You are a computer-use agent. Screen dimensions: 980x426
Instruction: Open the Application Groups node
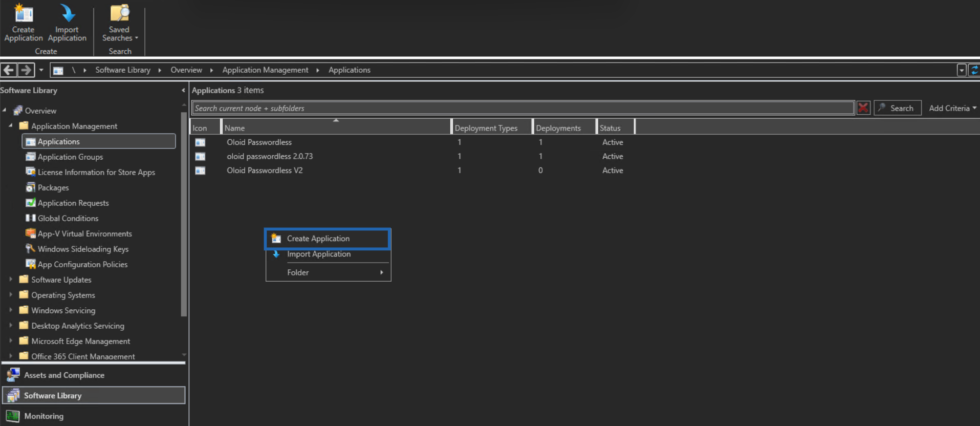(70, 157)
